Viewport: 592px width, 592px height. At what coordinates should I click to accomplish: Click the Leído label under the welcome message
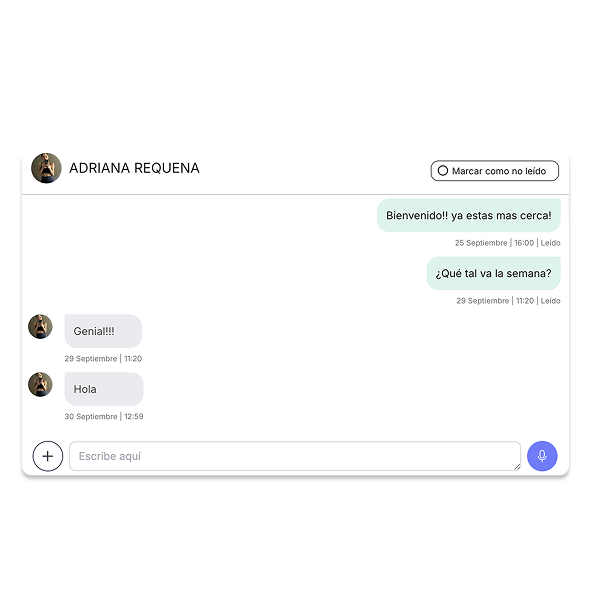click(x=550, y=243)
